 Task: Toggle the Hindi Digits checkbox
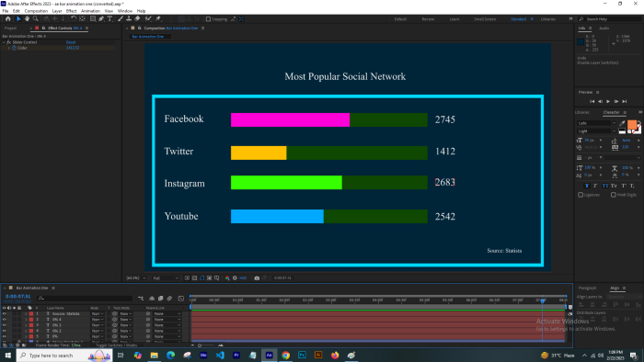tap(614, 195)
